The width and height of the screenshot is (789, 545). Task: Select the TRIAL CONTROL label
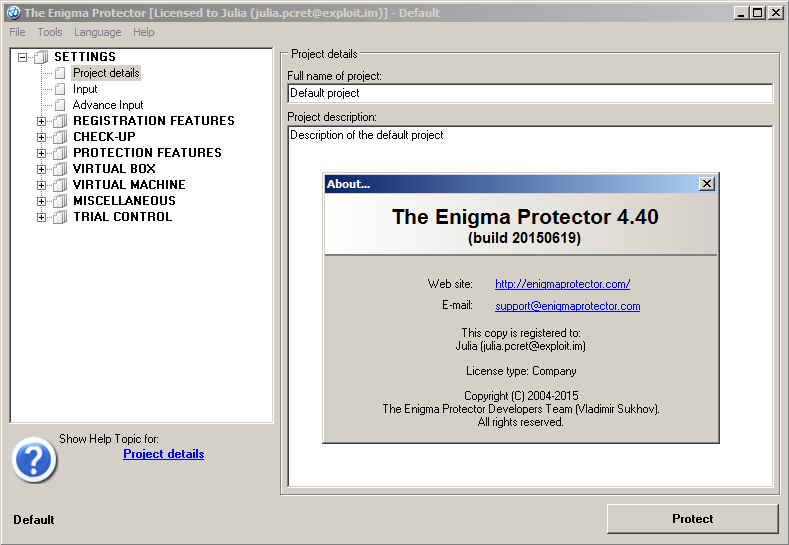pos(123,217)
